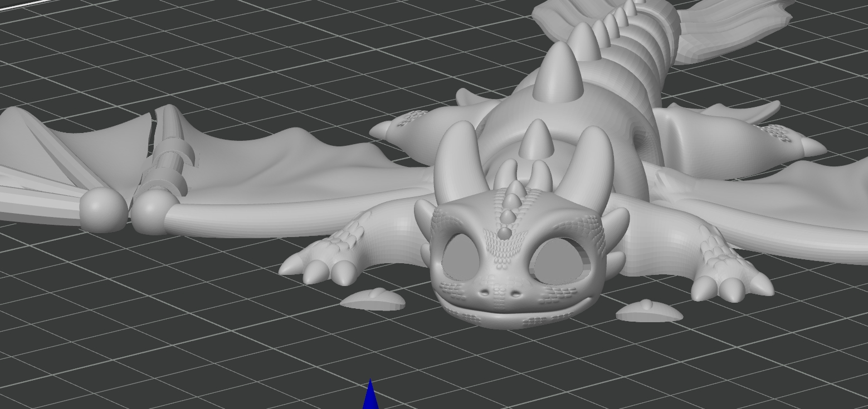
Task: Select the small eye piece beside left claw
Action: [373, 299]
